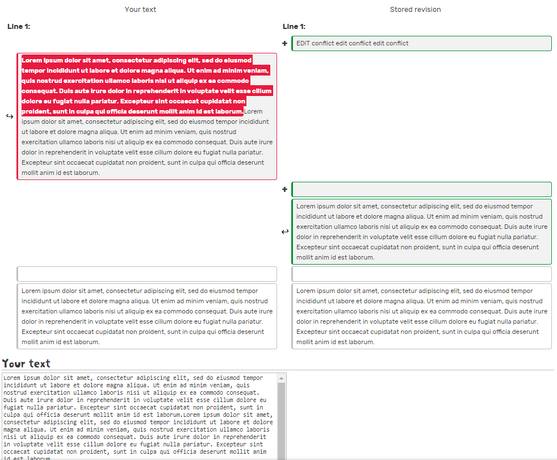
Task: Click the swap arrow next to red deleted paragraph
Action: click(10, 116)
